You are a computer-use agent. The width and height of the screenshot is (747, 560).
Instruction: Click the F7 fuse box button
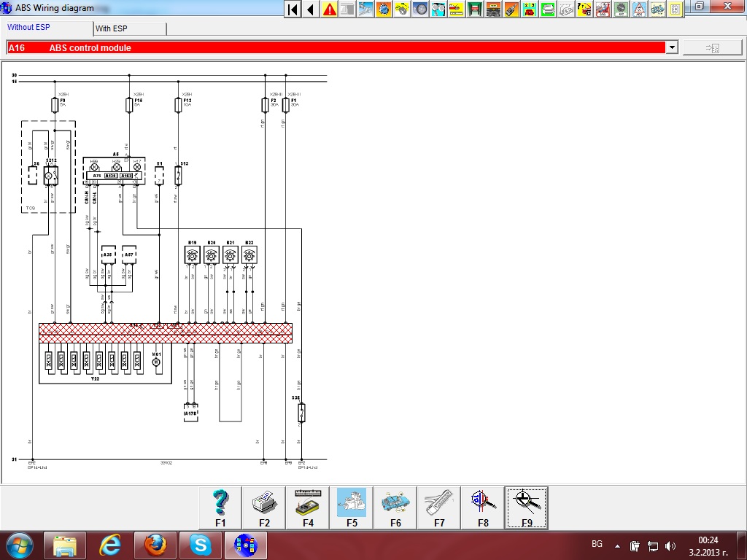pyautogui.click(x=439, y=507)
